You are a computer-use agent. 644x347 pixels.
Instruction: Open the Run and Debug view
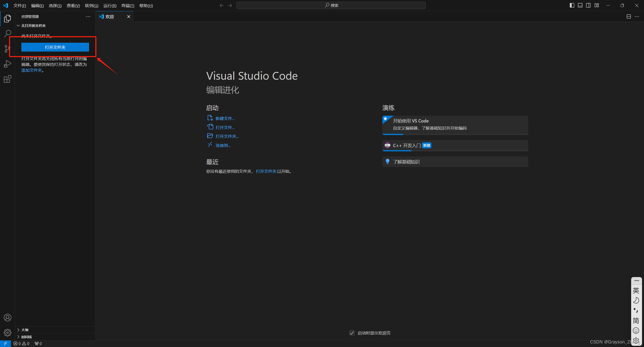(8, 64)
